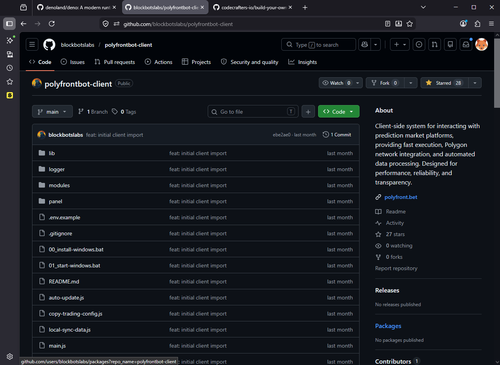Open the Fork options dropdown arrow
Screen dimensions: 500x365
coord(411,83)
